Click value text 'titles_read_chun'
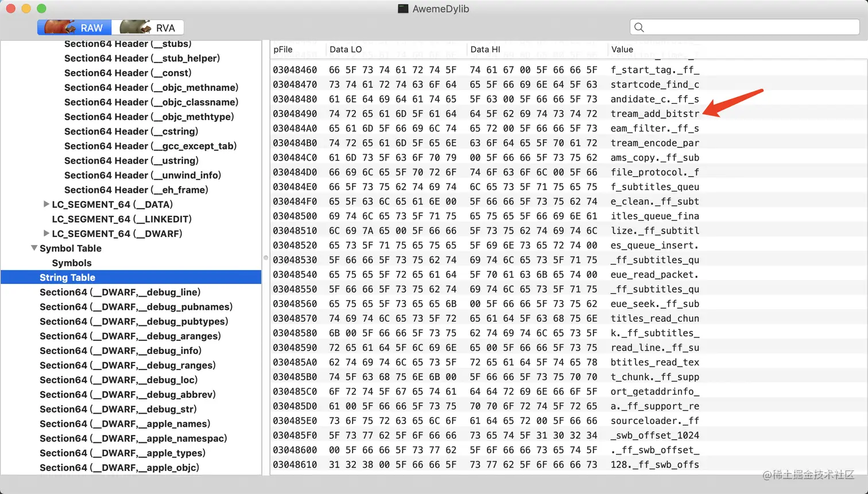This screenshot has height=494, width=868. click(x=655, y=318)
